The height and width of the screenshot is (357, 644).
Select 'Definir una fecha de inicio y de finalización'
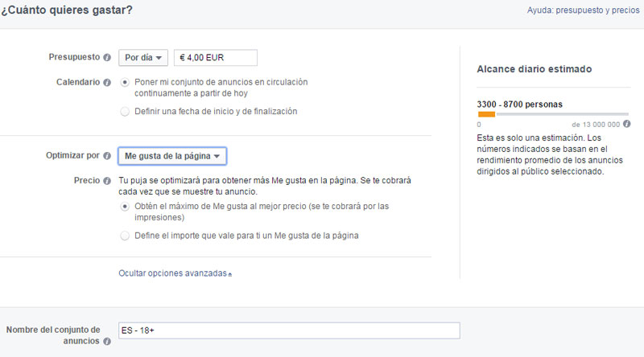[x=125, y=112]
